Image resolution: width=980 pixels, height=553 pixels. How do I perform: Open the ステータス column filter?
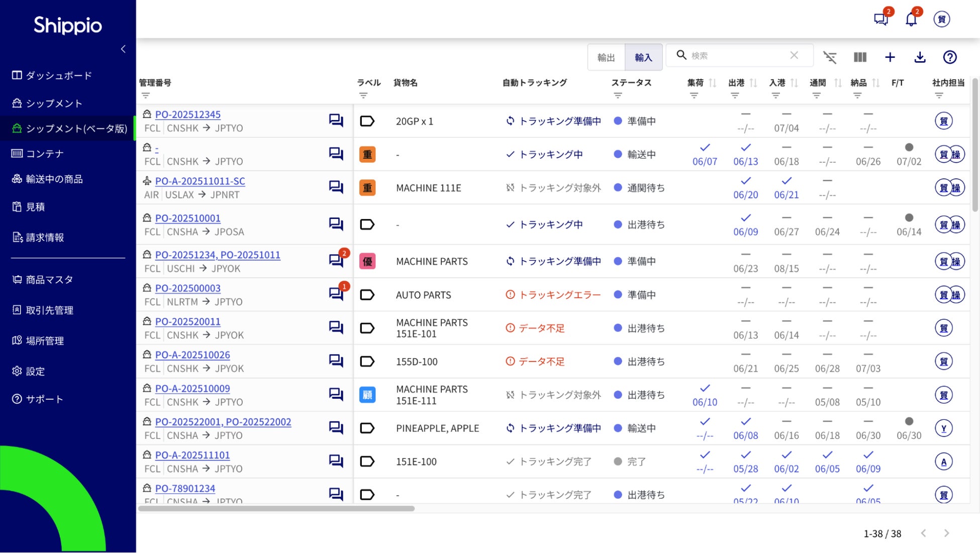(618, 95)
